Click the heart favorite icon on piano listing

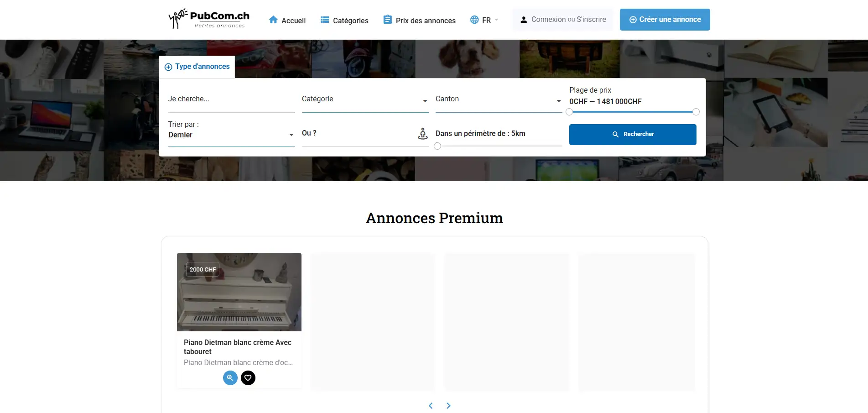pos(248,378)
